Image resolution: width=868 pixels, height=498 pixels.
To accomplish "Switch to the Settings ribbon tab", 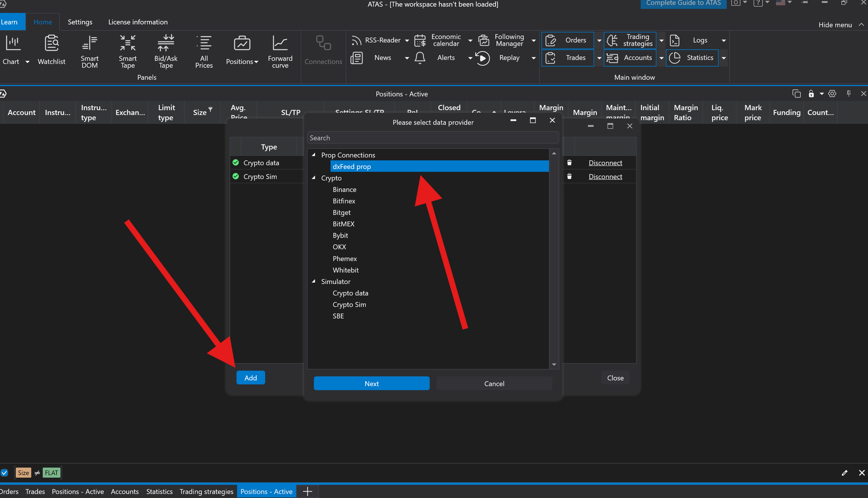I will tap(80, 22).
